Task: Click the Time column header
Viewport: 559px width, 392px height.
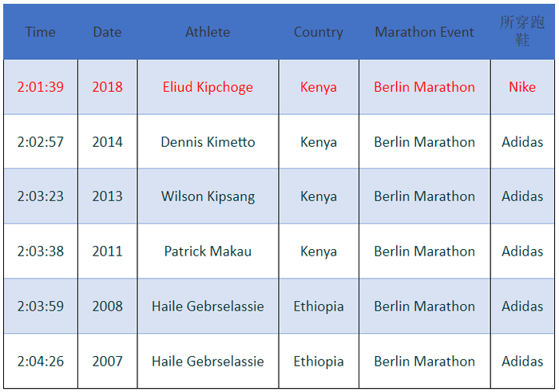Action: [x=40, y=32]
